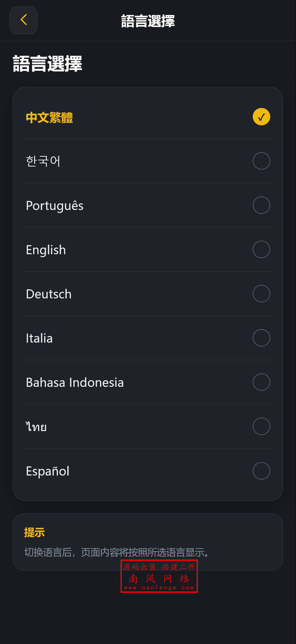Tap the 中文繁體 language label
Viewport: 296px width, 644px height.
point(49,117)
